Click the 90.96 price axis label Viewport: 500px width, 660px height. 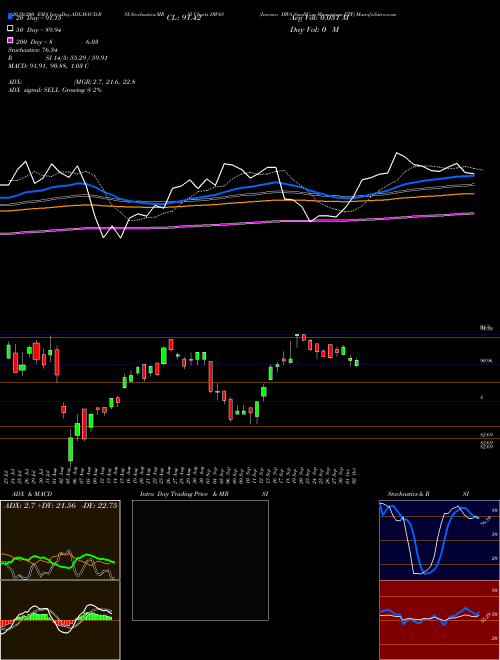pyautogui.click(x=487, y=361)
